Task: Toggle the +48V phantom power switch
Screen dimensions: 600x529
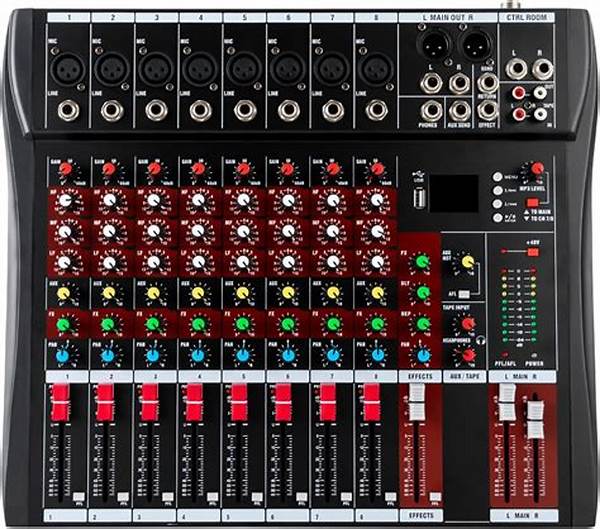Action: pyautogui.click(x=533, y=252)
